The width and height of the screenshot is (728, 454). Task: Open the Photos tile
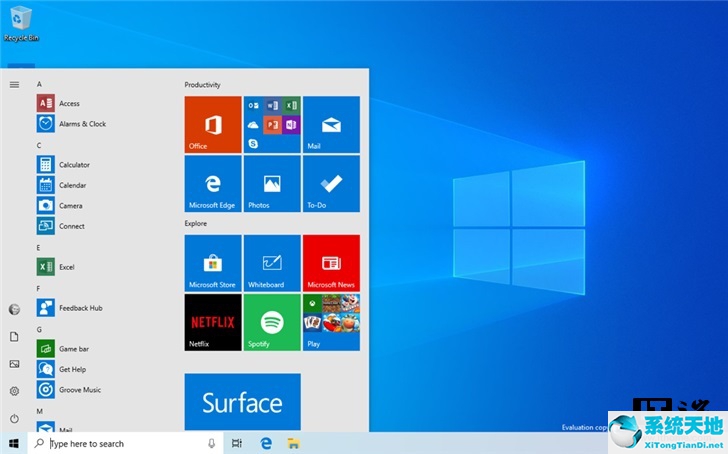click(272, 183)
